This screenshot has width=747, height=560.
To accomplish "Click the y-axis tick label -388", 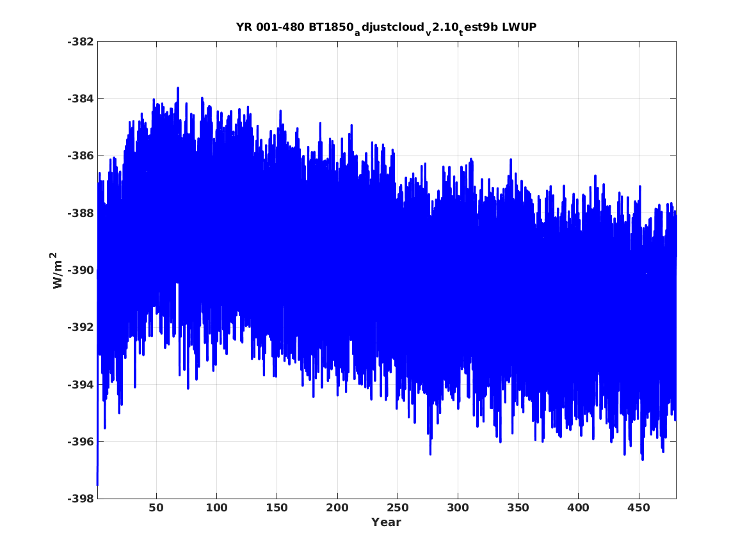I will [x=81, y=213].
